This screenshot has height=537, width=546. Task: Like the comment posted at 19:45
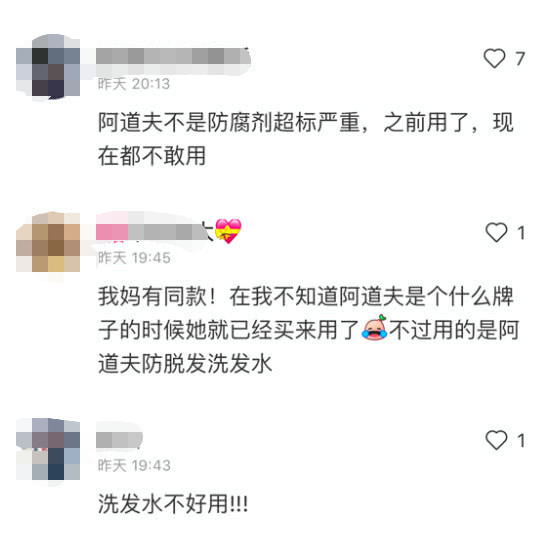[x=496, y=232]
